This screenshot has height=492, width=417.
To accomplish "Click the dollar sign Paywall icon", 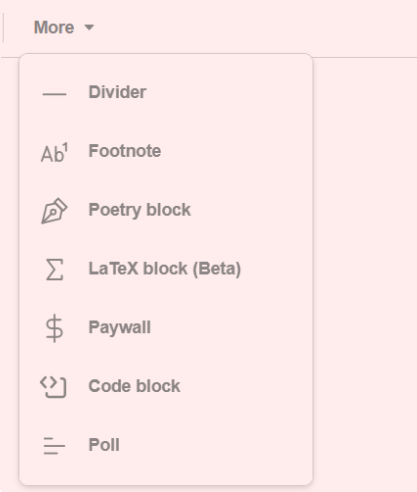I will tap(54, 328).
